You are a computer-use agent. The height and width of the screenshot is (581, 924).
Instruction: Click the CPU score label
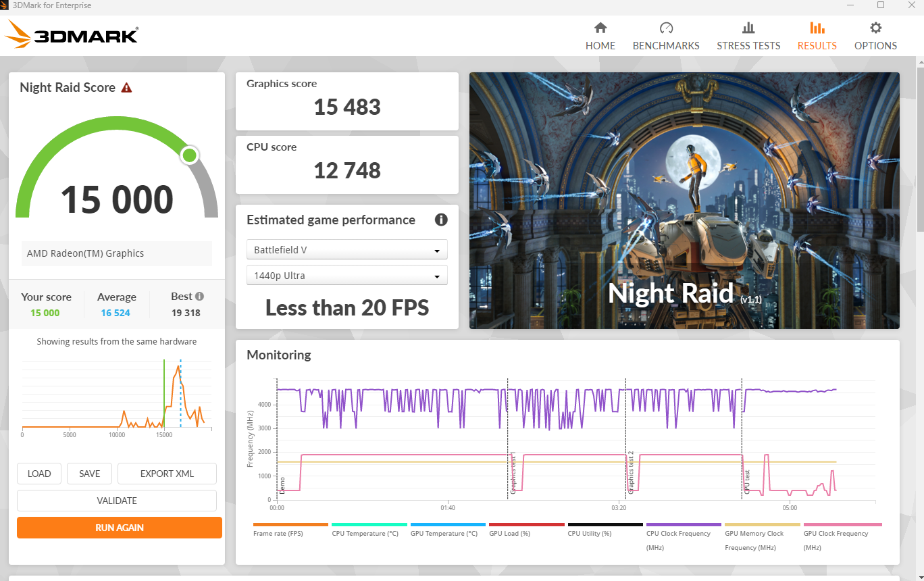(x=272, y=147)
